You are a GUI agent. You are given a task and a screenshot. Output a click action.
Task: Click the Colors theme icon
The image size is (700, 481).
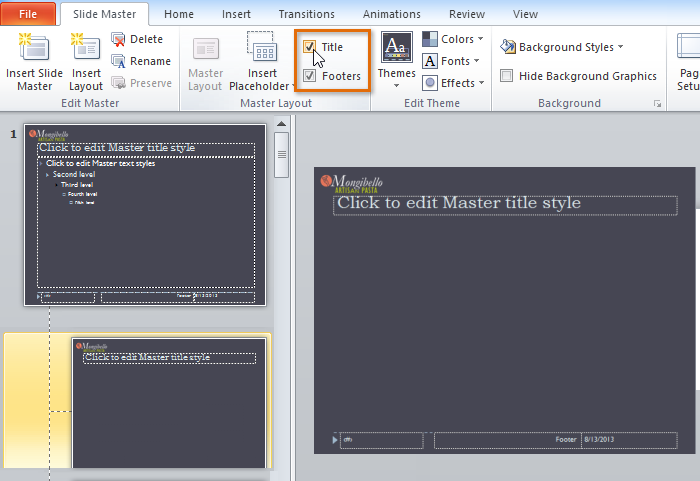(x=430, y=39)
